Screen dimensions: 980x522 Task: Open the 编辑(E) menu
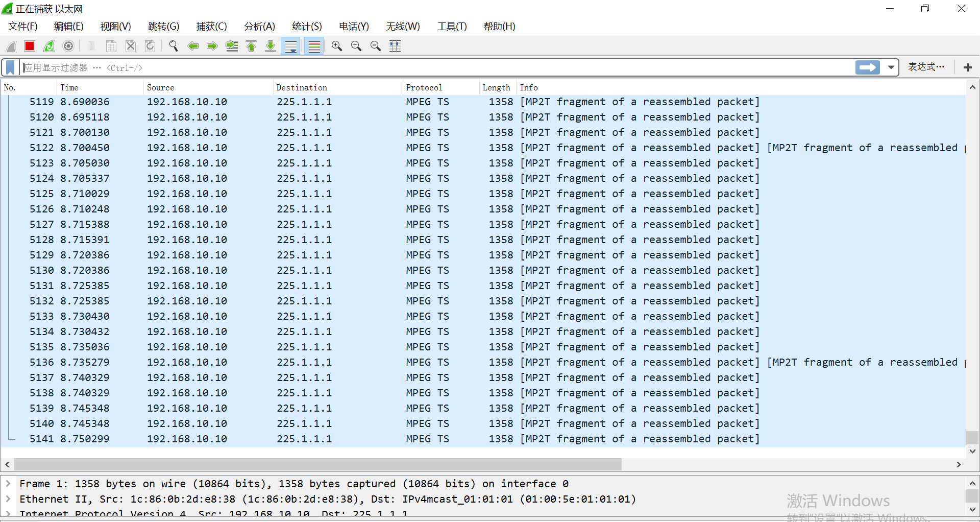click(x=68, y=26)
